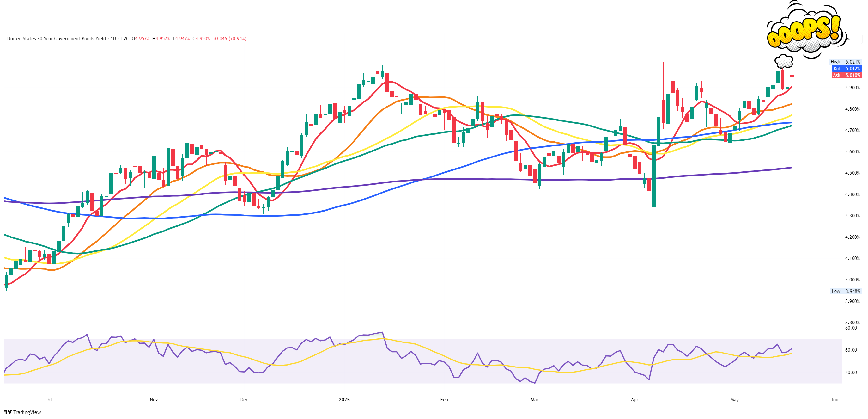This screenshot has height=419, width=868.
Task: Click the 60.00 level on the RSI scale
Action: point(851,350)
